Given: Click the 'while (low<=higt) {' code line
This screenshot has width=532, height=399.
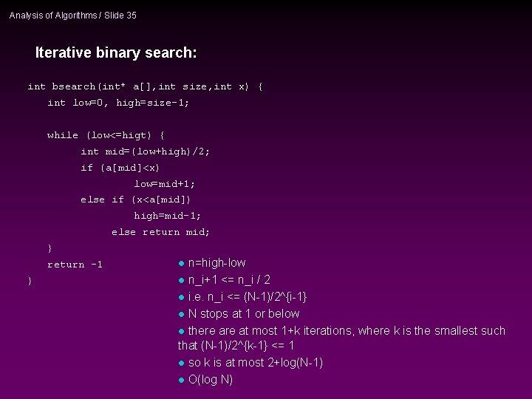Looking at the screenshot, I should pyautogui.click(x=106, y=135).
